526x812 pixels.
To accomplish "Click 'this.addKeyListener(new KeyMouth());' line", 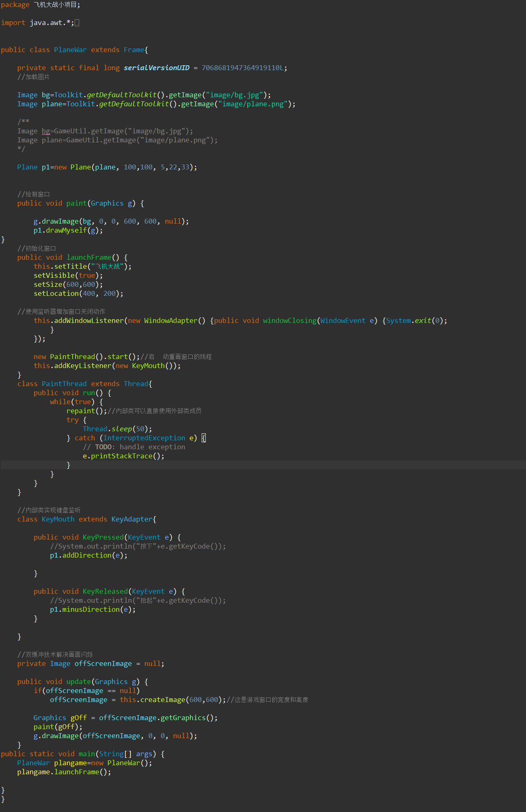I will pyautogui.click(x=107, y=366).
